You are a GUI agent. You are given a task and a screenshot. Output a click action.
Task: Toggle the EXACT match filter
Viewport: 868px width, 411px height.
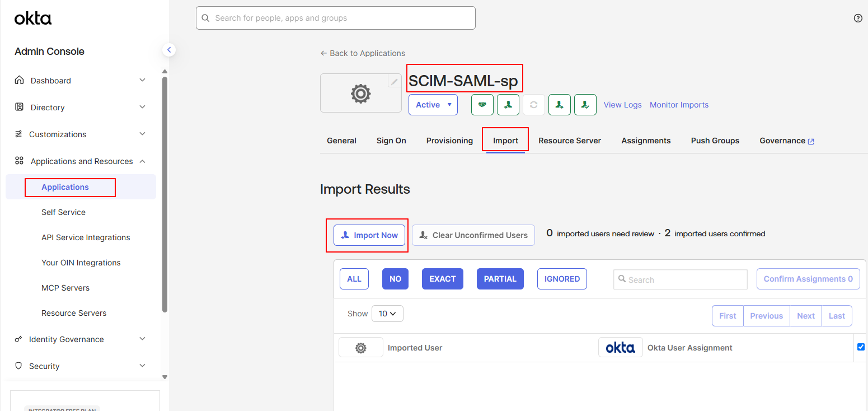point(443,279)
